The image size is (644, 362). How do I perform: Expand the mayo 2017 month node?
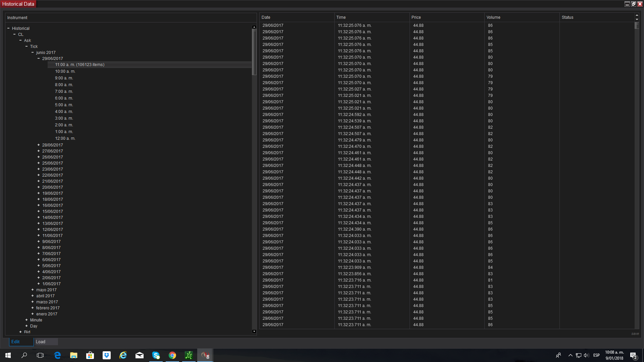33,290
